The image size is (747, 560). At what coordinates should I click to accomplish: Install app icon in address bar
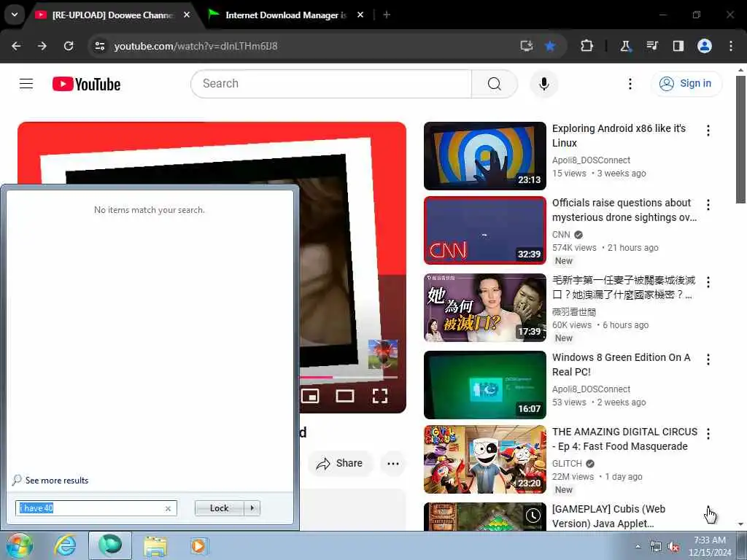(527, 46)
